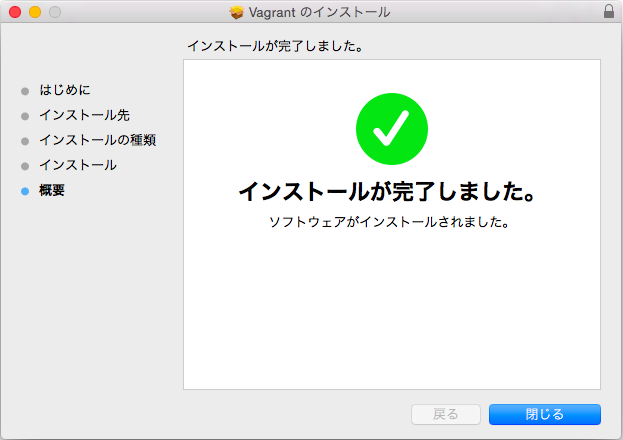Click the window title Vagrant のインストール
Screen dimensions: 623x440
click(x=319, y=12)
